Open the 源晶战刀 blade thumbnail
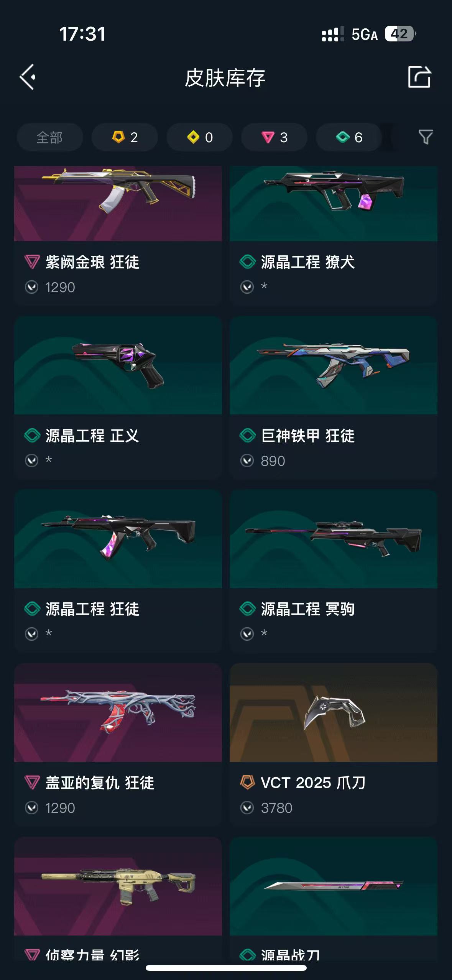This screenshot has height=980, width=452. pyautogui.click(x=334, y=886)
